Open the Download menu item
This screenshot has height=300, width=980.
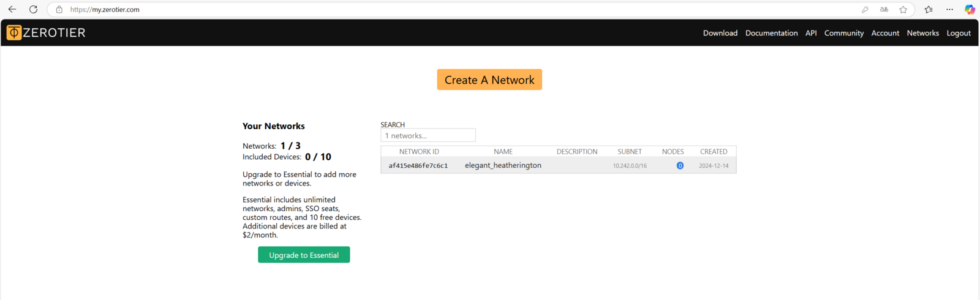[x=720, y=33]
